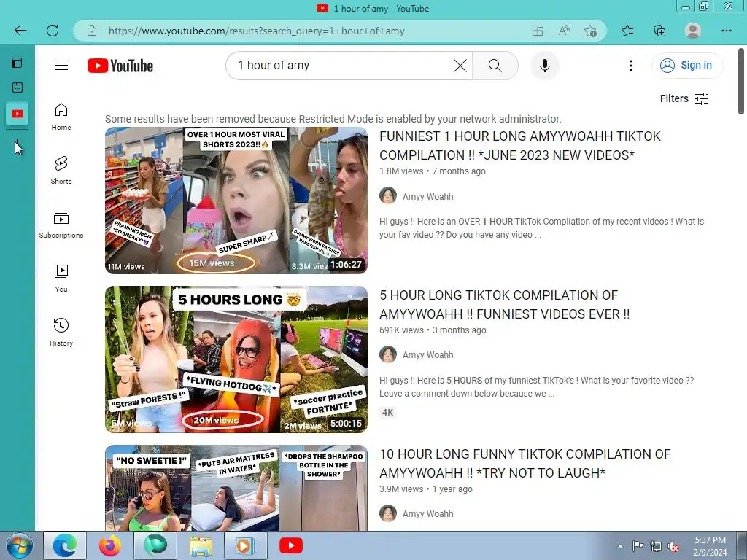The height and width of the screenshot is (560, 747).
Task: View site information via the lock icon
Action: pos(92,31)
